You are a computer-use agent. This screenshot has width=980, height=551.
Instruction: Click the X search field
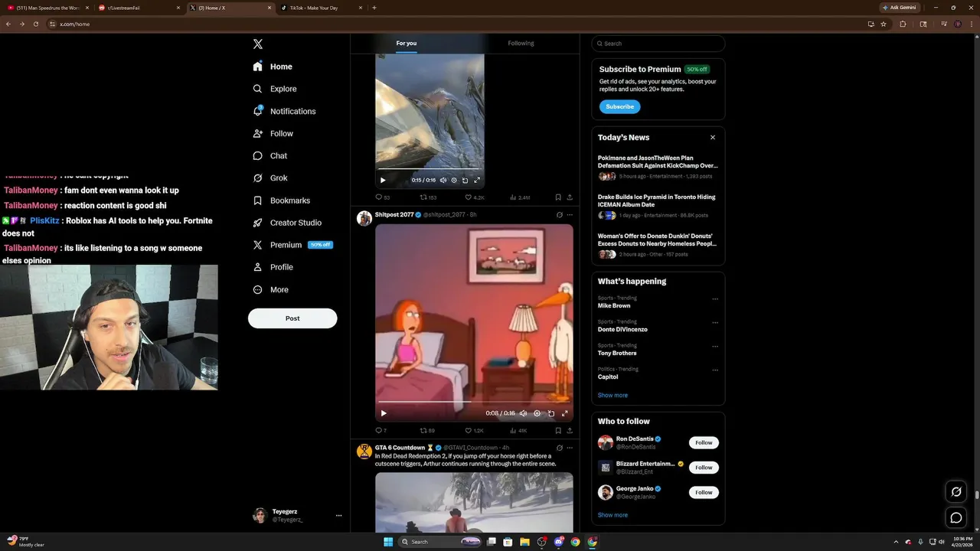[658, 44]
